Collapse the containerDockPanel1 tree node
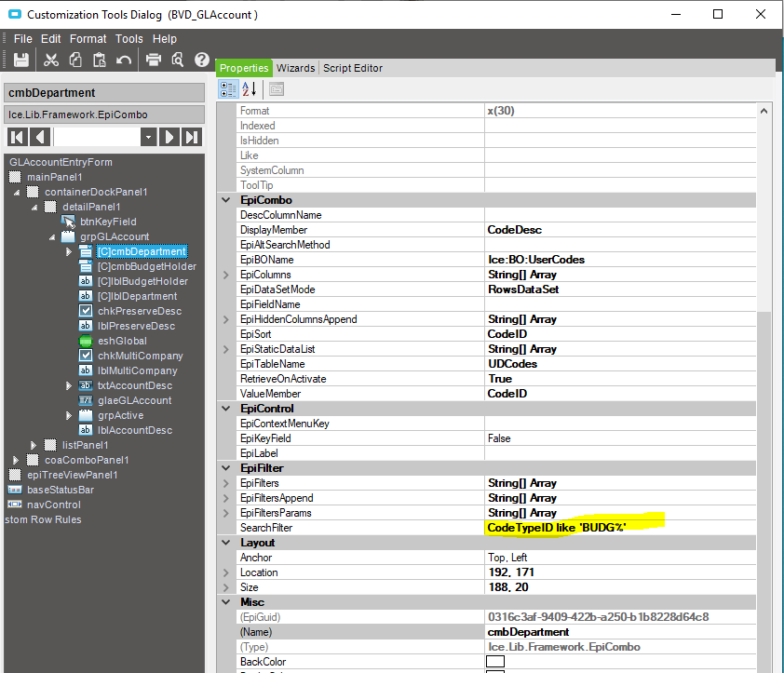This screenshot has height=673, width=784. click(17, 193)
